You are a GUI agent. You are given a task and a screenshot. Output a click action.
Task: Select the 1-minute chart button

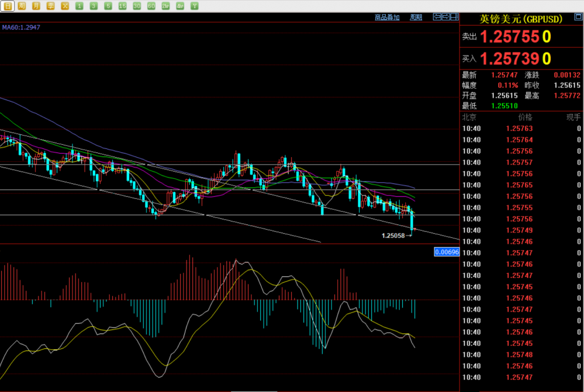click(x=80, y=6)
